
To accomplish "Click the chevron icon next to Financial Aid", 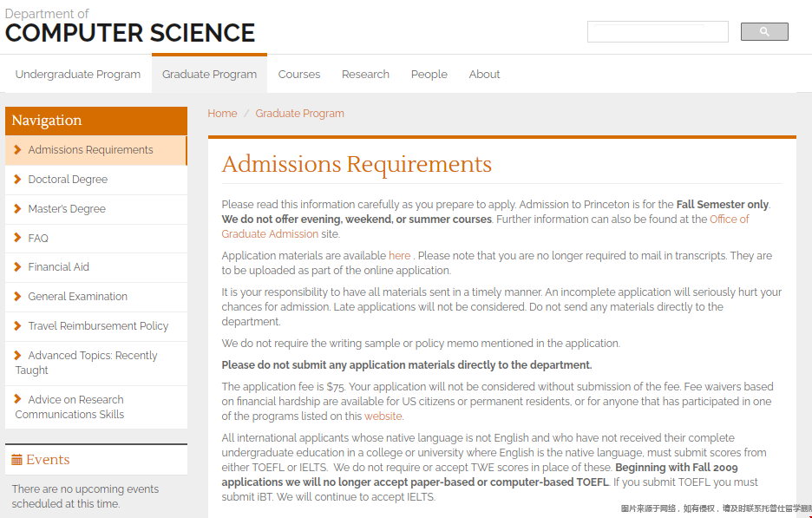I will click(18, 267).
